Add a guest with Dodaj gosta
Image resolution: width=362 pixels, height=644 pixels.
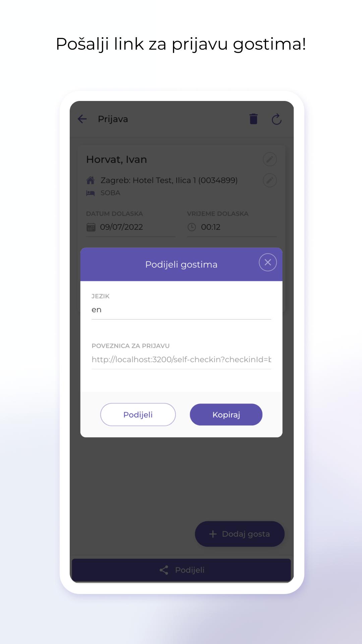(240, 534)
